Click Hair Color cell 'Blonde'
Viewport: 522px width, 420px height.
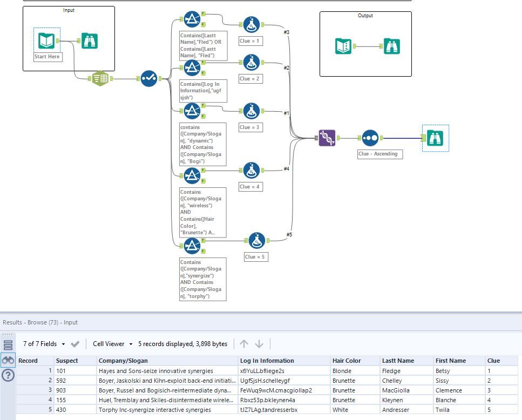(x=355, y=371)
